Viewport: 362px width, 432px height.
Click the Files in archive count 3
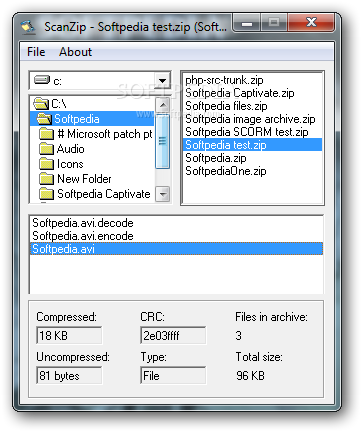click(x=238, y=335)
